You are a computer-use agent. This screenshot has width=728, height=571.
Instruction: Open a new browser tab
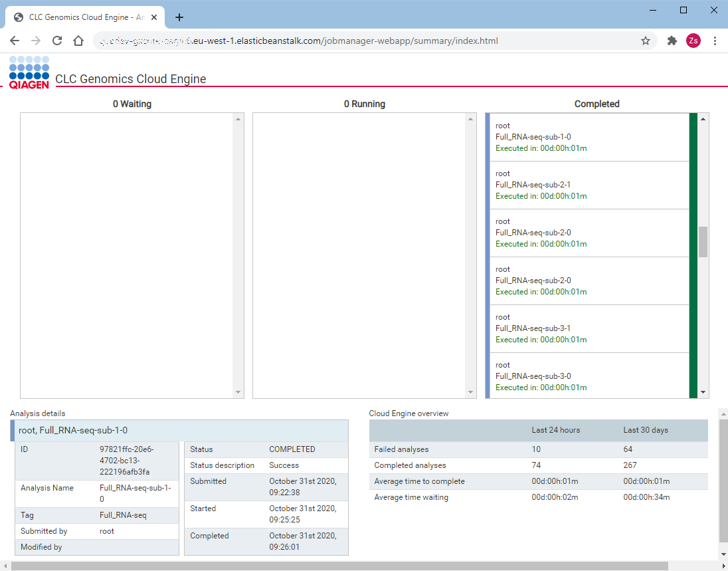[x=179, y=18]
